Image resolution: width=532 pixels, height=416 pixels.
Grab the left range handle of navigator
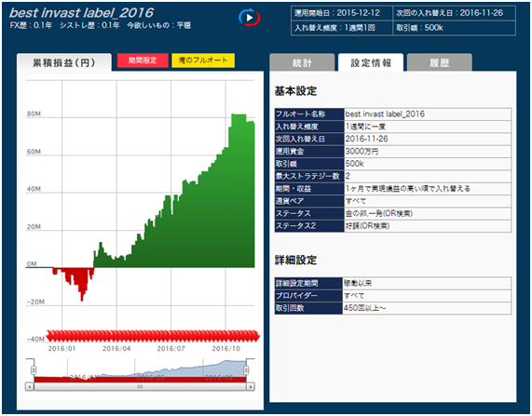click(x=34, y=369)
